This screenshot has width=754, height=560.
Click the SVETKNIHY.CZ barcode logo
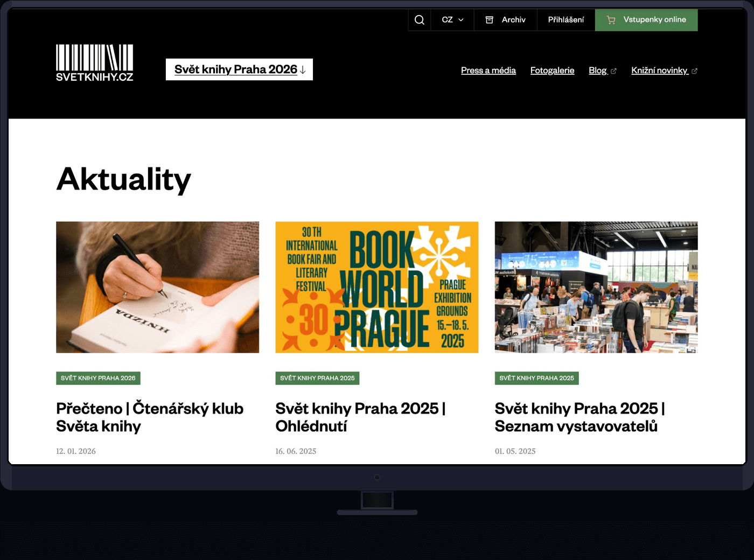[x=95, y=63]
